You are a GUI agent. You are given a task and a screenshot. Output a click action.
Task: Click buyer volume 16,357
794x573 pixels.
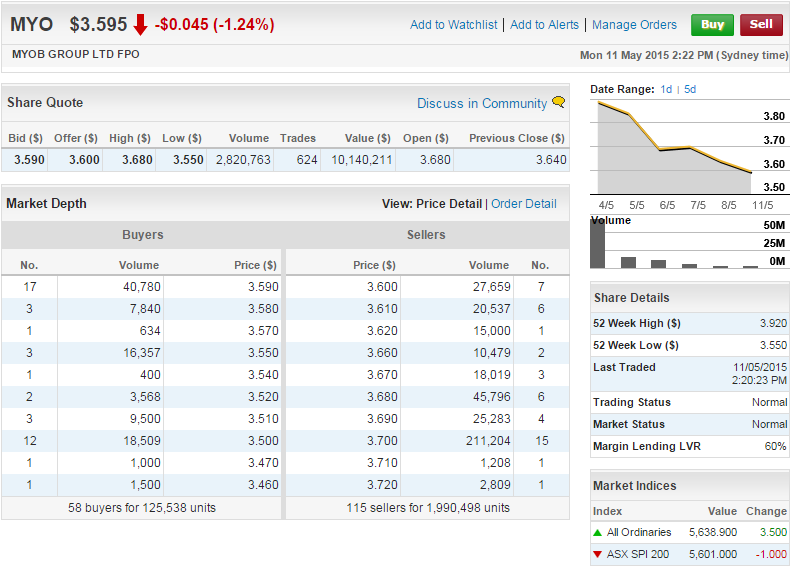tap(142, 353)
